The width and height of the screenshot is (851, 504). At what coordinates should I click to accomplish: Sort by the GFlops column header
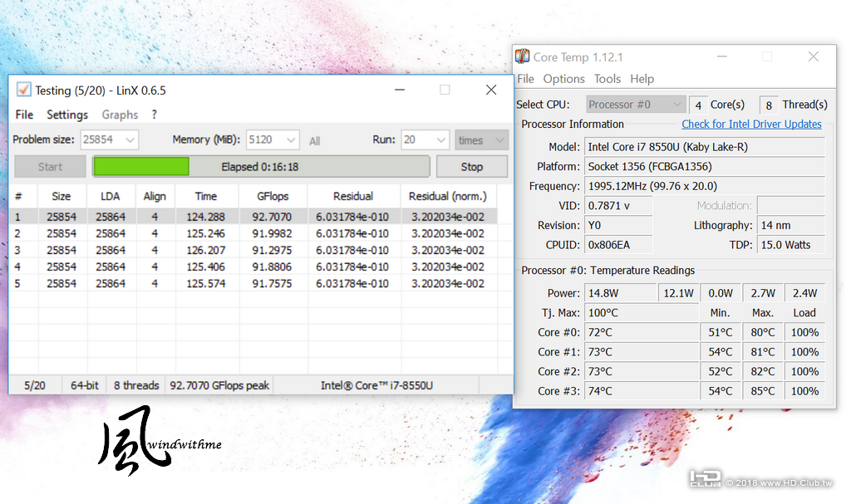pyautogui.click(x=273, y=197)
